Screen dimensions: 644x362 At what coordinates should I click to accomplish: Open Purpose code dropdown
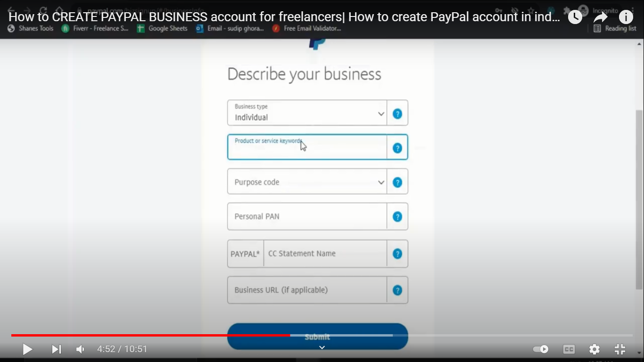point(307,182)
